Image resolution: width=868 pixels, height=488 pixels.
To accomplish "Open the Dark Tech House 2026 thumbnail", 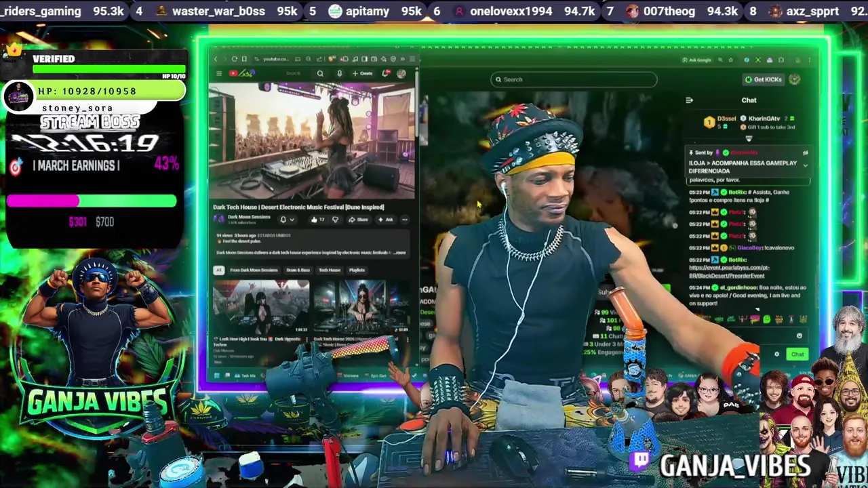I will 361,307.
